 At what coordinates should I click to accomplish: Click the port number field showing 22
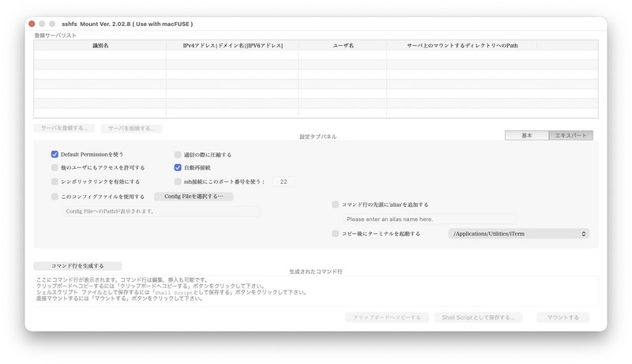(x=283, y=182)
